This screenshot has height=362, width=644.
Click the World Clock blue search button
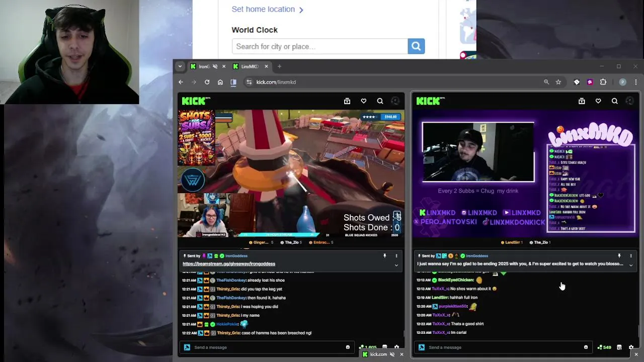(416, 46)
